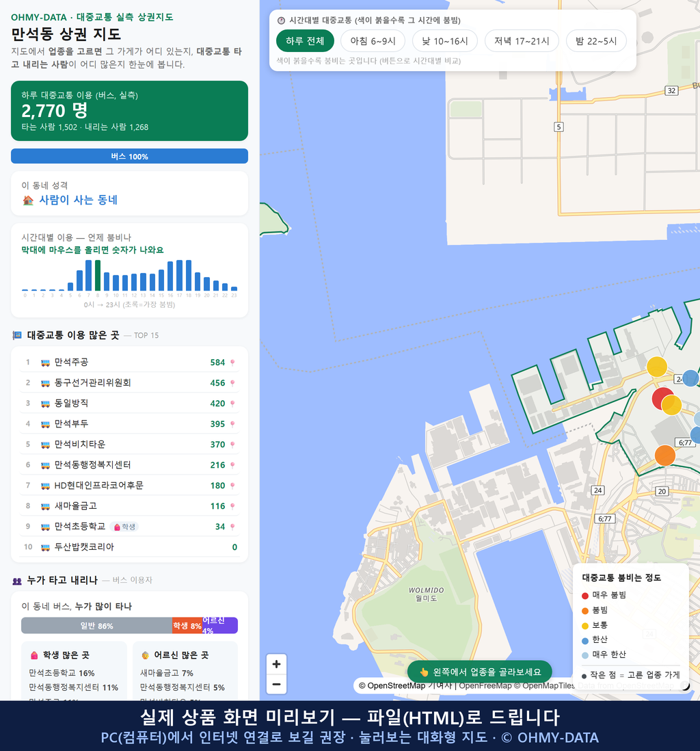Screen dimensions: 700x751
Task: Click the pin icon in the 만석초등학교 row
Action: 232,527
